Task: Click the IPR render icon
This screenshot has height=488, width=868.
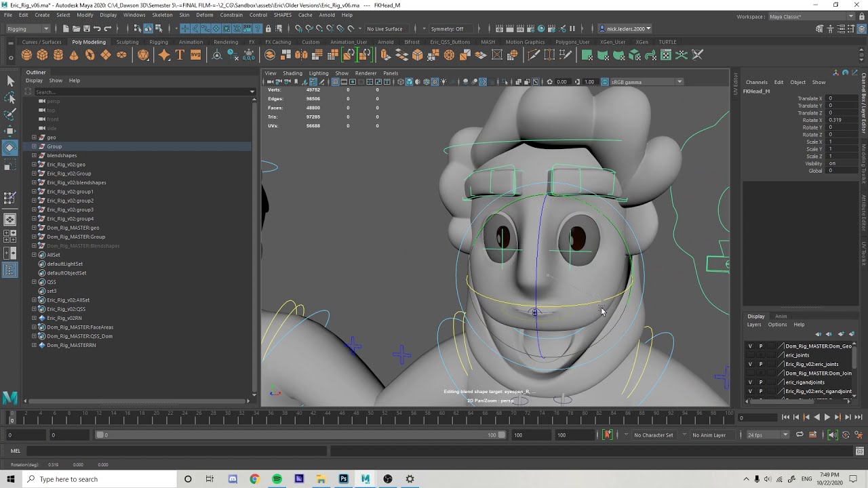Action: (x=520, y=28)
